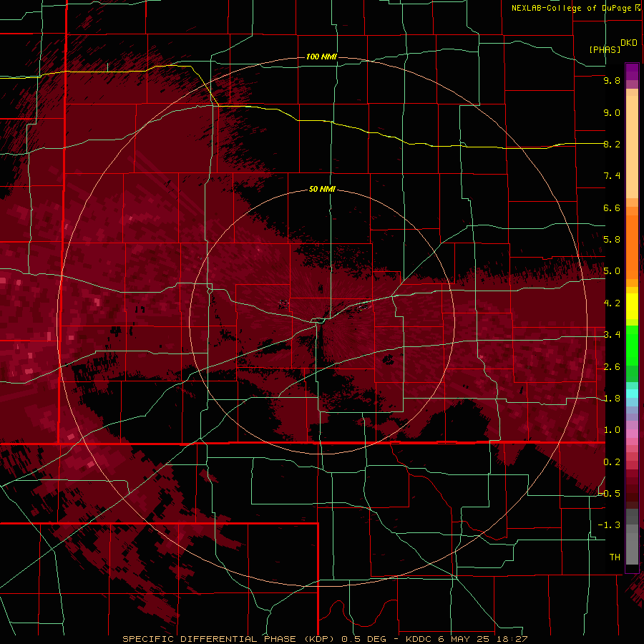Screen dimensions: 644x644
Task: Click the 0.2 value on the color scale
Action: click(612, 462)
